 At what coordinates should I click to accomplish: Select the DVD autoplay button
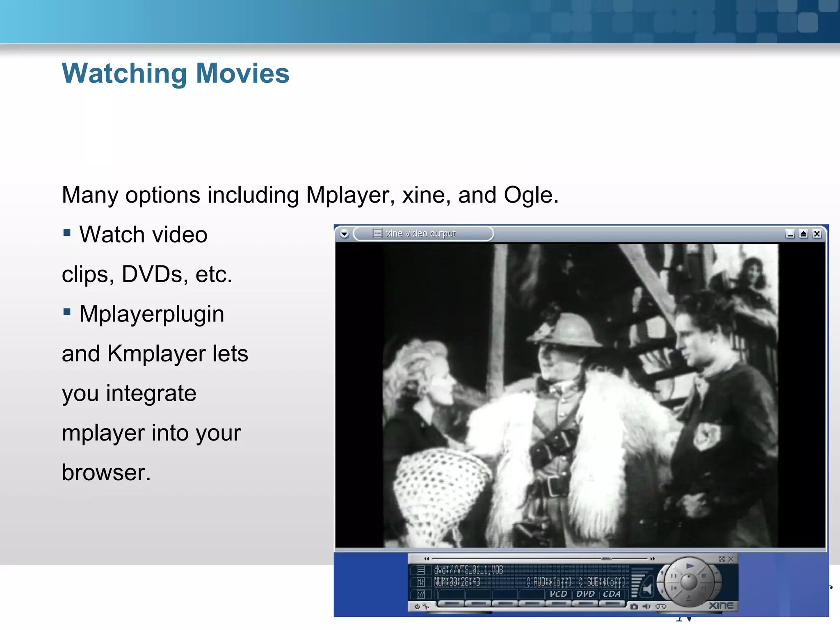click(x=585, y=594)
